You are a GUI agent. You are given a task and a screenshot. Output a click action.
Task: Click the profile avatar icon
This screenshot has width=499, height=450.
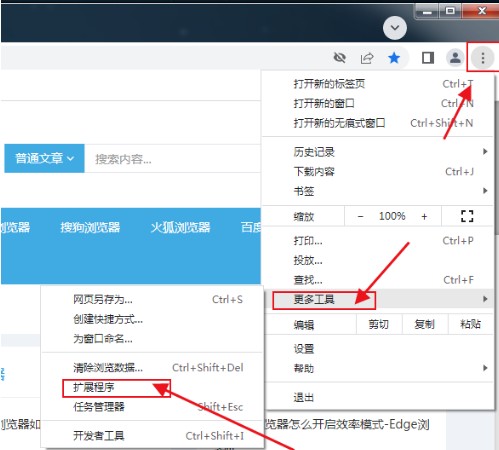coord(455,58)
